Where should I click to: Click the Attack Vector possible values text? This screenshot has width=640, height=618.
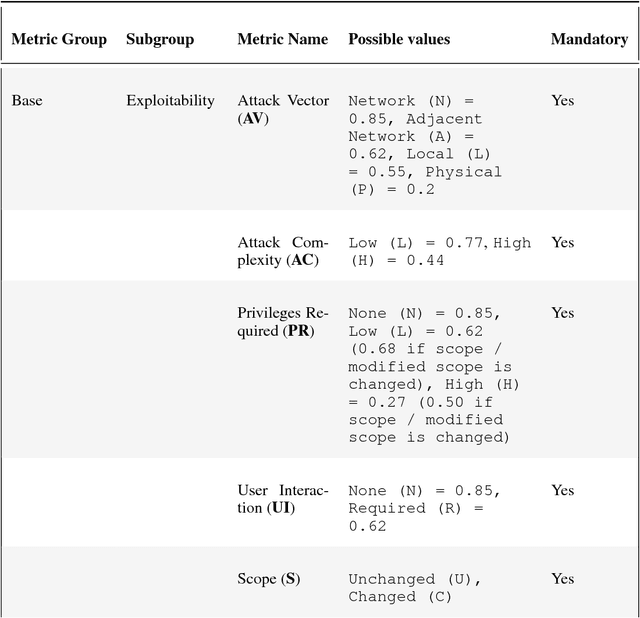[425, 145]
